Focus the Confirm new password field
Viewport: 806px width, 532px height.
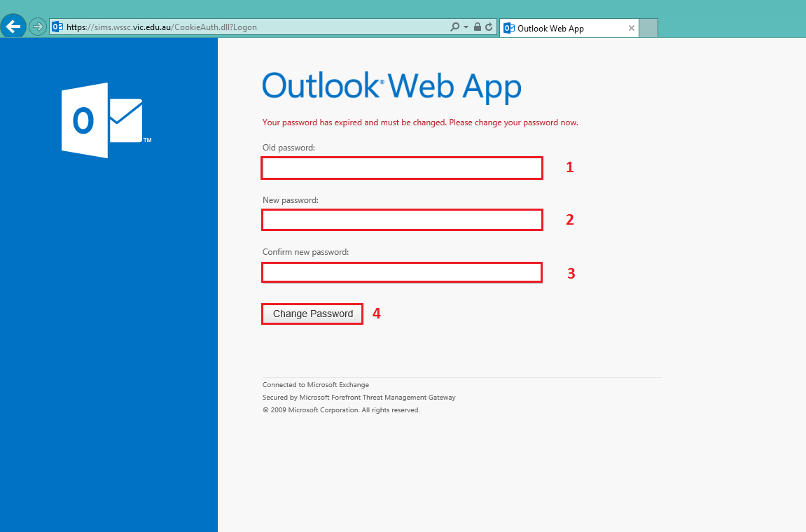[402, 272]
